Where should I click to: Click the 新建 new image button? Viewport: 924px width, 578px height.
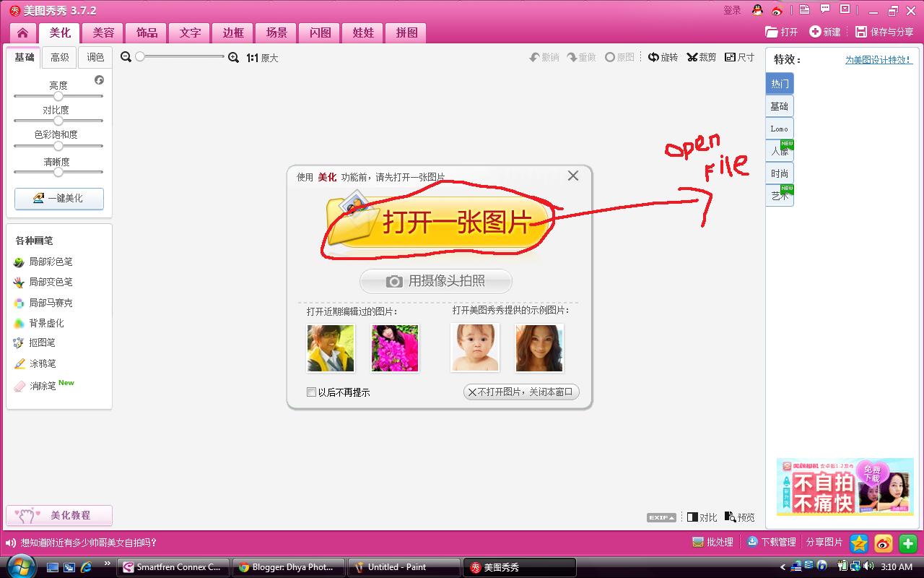point(825,32)
